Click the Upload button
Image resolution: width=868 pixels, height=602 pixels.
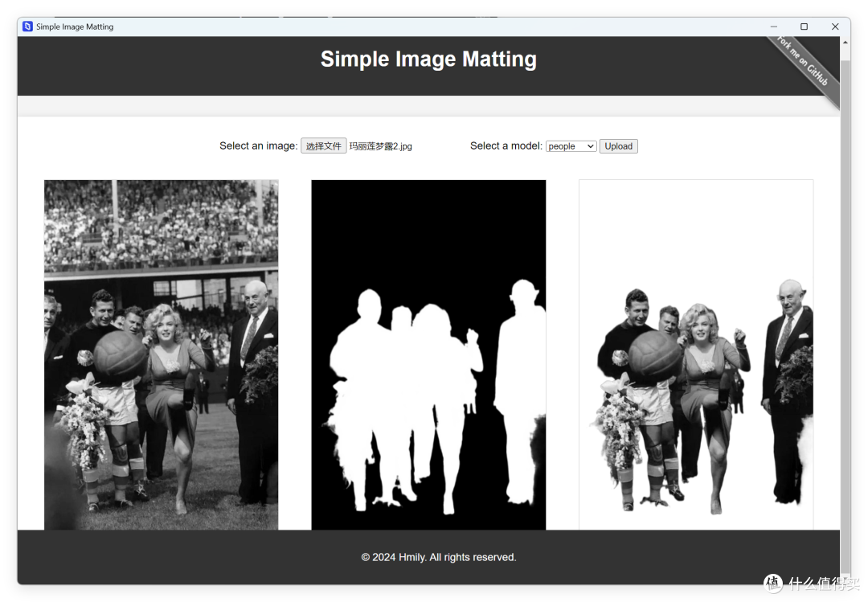(618, 146)
